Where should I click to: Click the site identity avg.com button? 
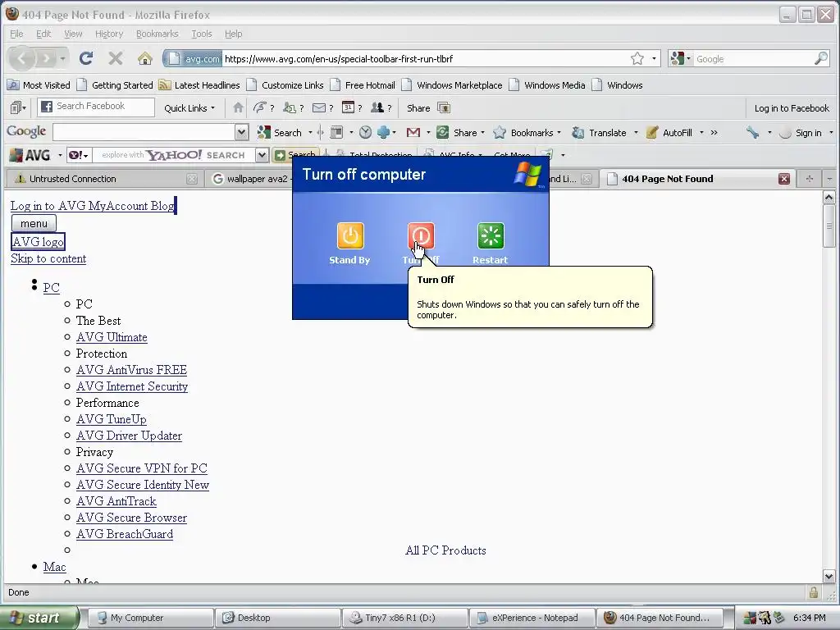(193, 59)
